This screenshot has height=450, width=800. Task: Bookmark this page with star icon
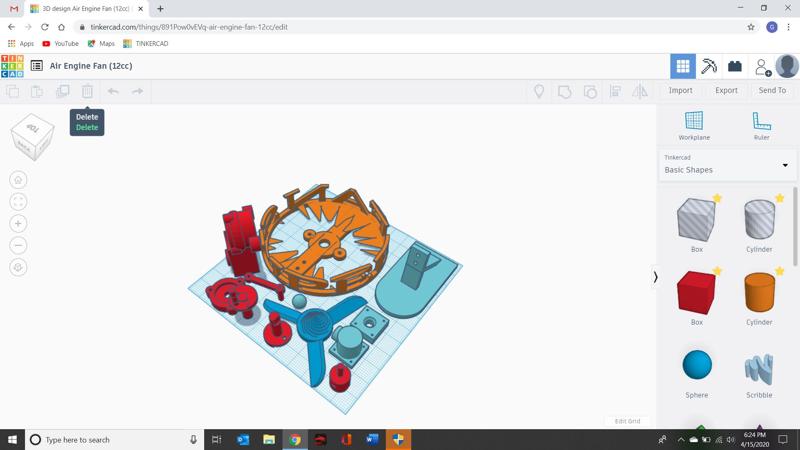[x=751, y=27]
